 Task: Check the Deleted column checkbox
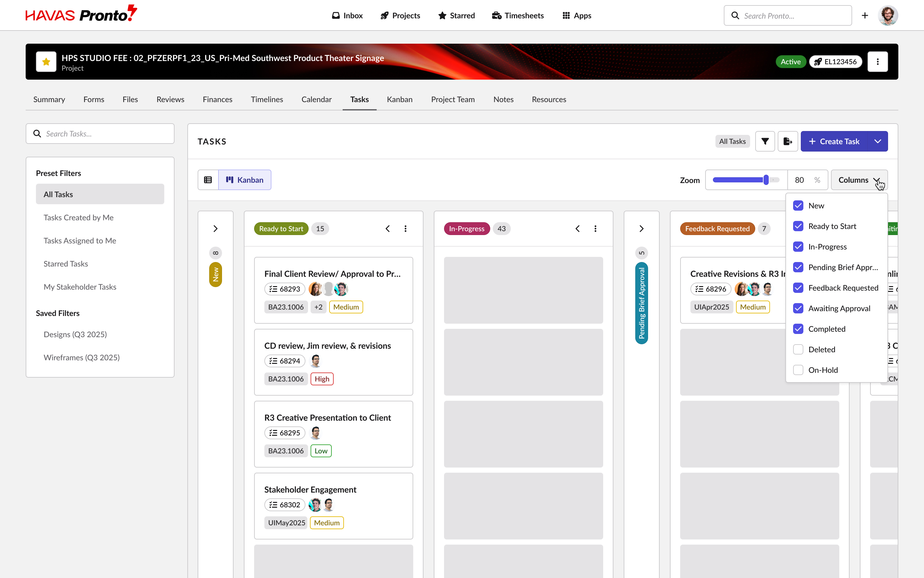click(798, 349)
